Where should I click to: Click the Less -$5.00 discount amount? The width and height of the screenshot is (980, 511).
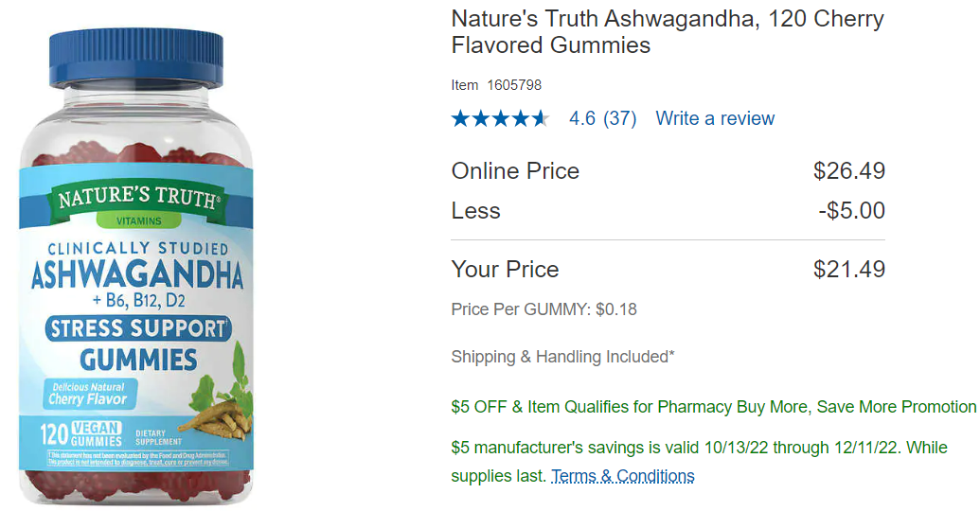[x=851, y=210]
